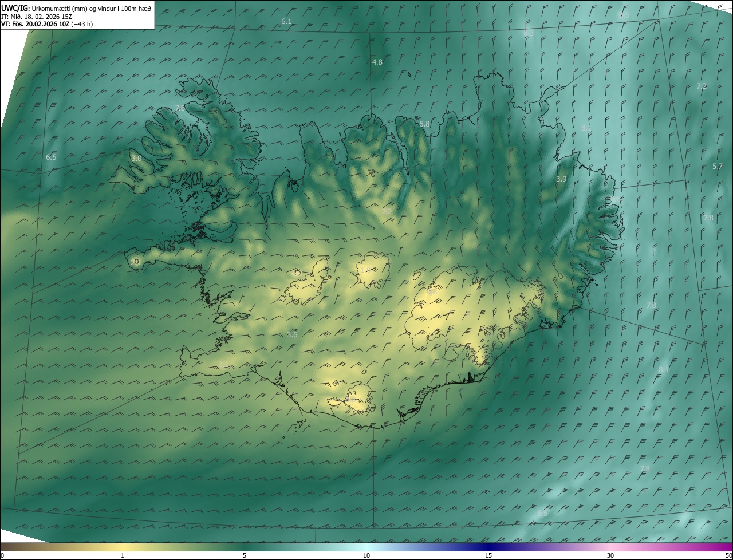The image size is (733, 560).
Task: Click the 10 tick on the color scale
Action: point(366,555)
